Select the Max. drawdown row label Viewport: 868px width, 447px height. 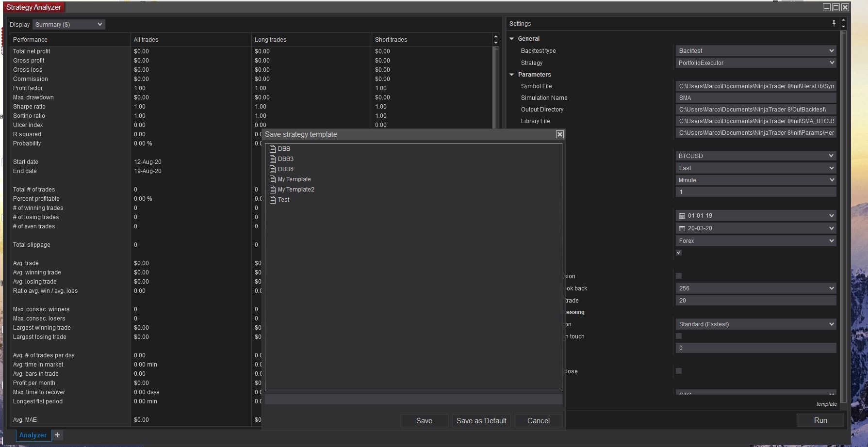tap(33, 97)
